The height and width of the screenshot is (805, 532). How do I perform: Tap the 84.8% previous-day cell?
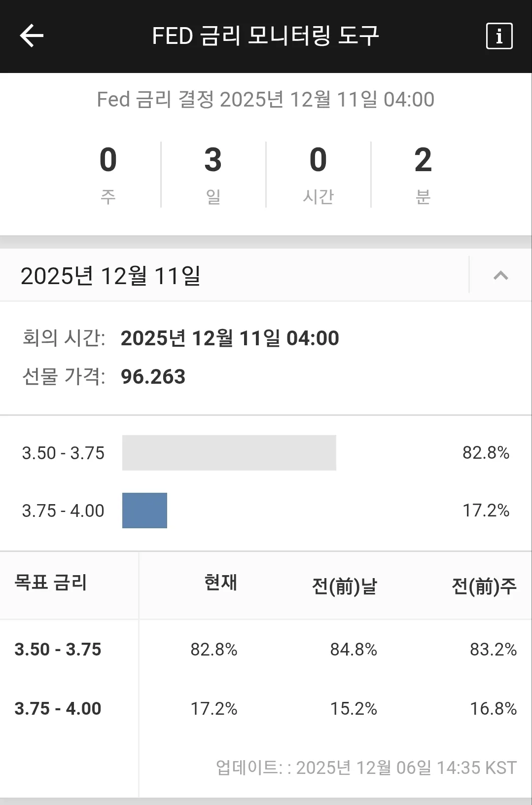click(353, 650)
